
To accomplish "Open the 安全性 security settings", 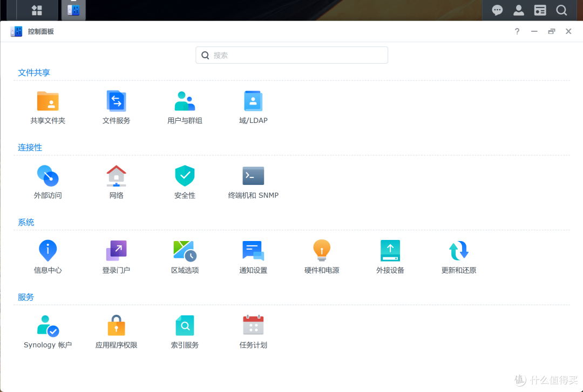I will 185,182.
